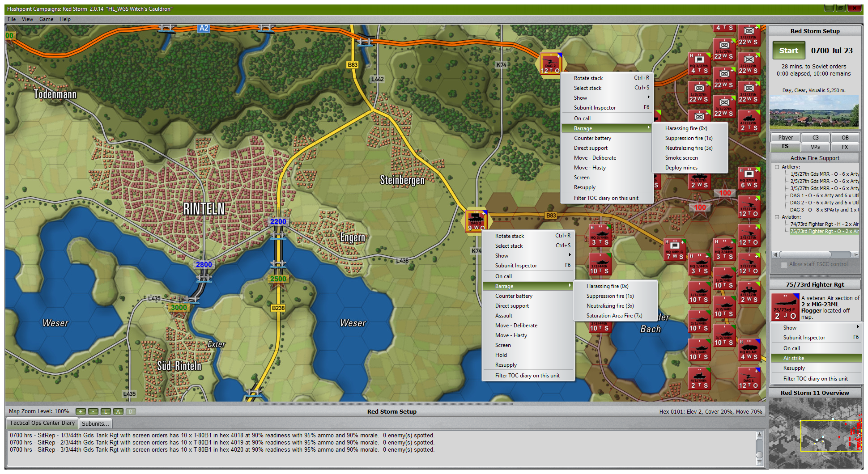Click the fire support list horizontal scrollbar
Image resolution: width=868 pixels, height=474 pixels.
tap(815, 254)
